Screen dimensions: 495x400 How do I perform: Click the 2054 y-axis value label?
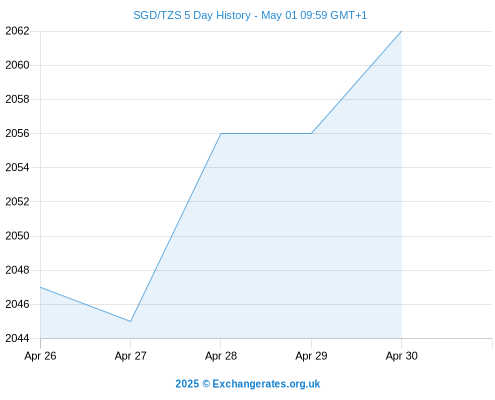17,167
